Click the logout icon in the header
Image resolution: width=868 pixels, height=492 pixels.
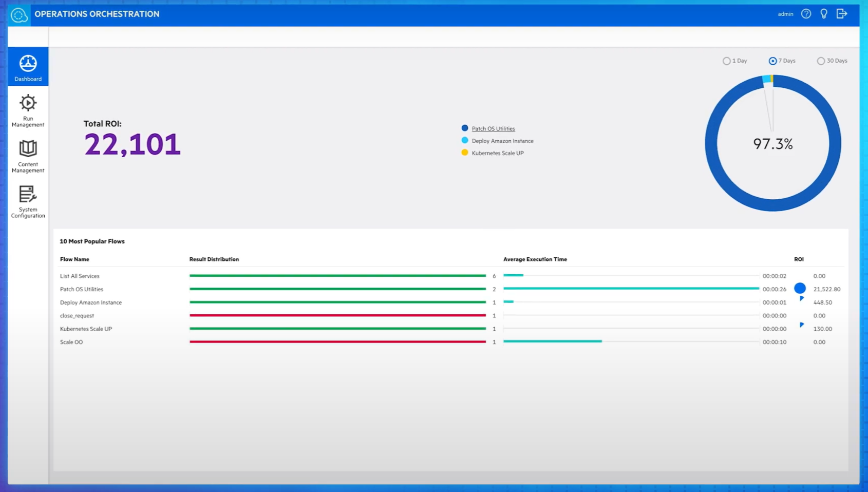click(842, 14)
